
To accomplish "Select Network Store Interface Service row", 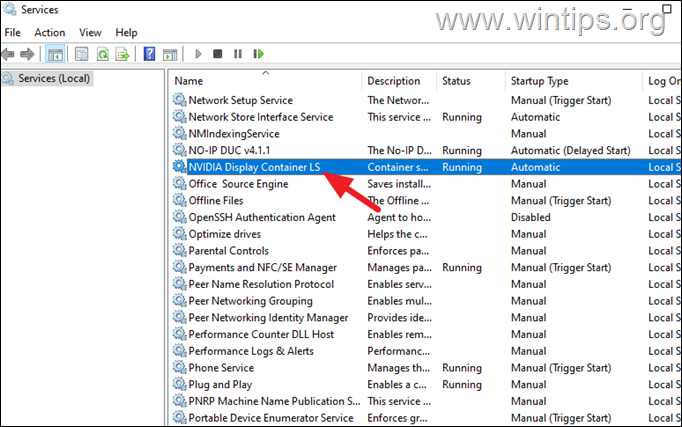I will 427,117.
